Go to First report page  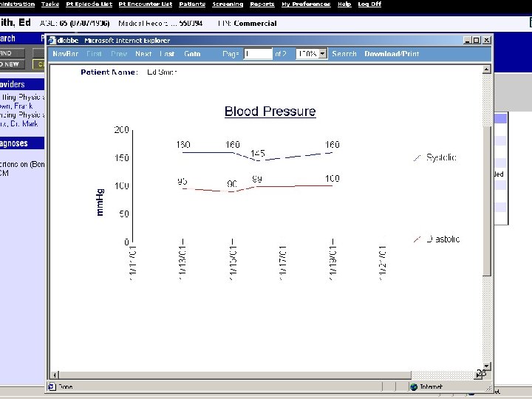(x=94, y=54)
